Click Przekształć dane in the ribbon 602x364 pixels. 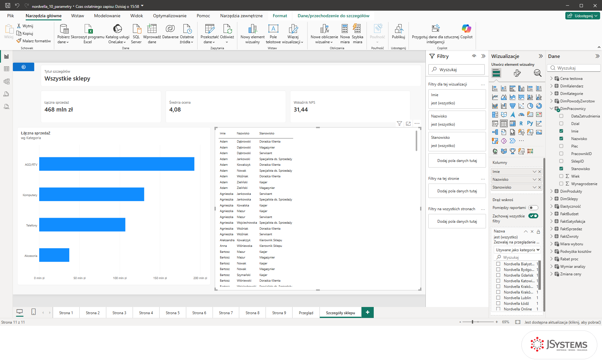[x=209, y=34]
